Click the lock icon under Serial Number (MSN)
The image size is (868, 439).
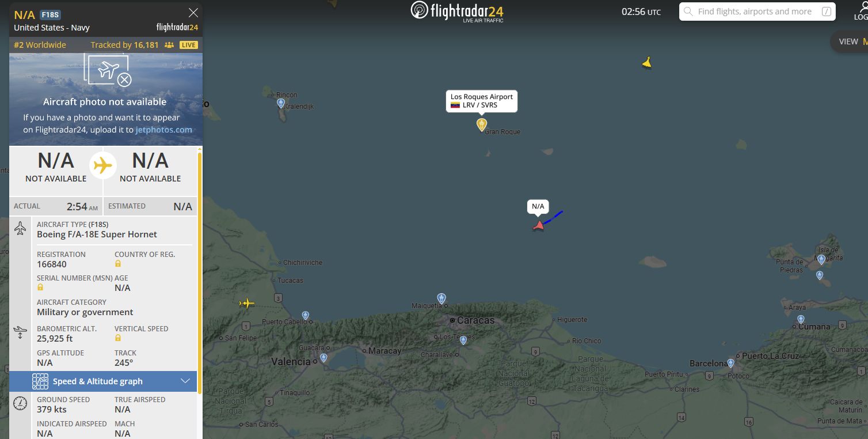point(40,287)
